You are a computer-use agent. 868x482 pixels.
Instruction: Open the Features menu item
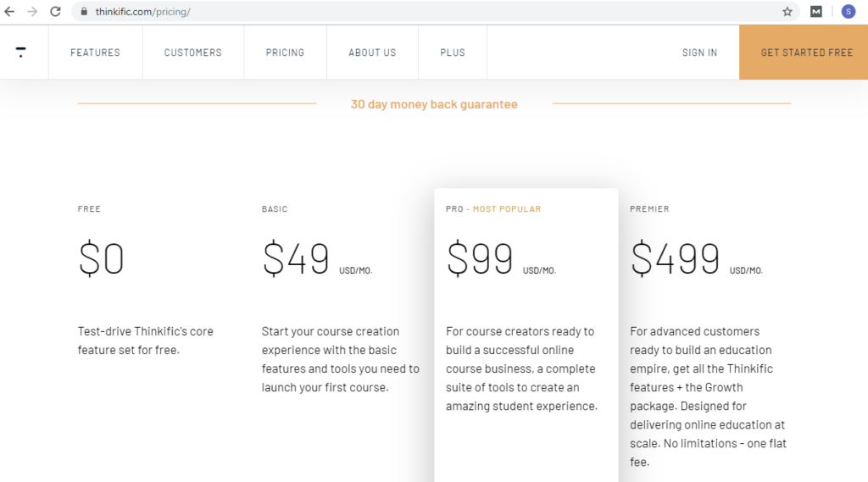tap(95, 53)
